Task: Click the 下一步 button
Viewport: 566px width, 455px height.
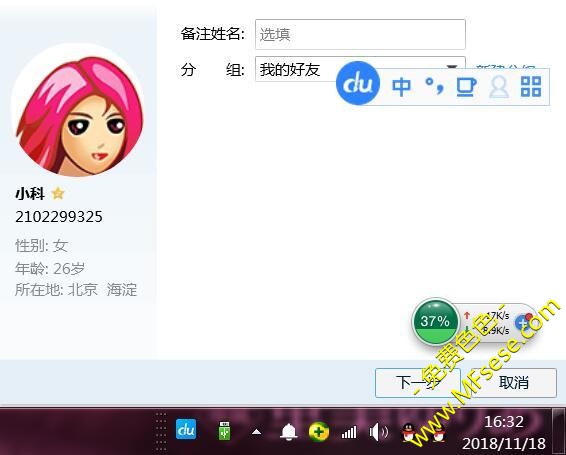Action: point(418,383)
